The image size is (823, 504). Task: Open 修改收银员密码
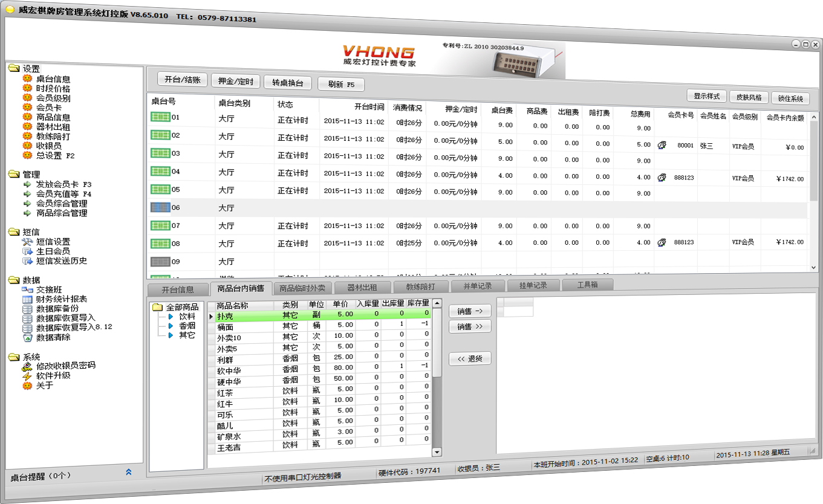66,366
